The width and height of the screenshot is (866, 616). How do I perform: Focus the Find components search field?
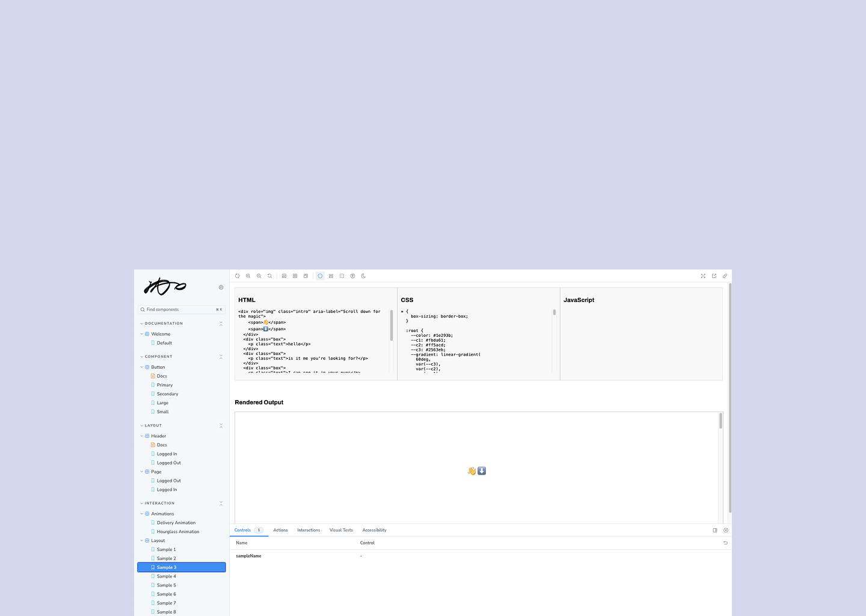point(179,310)
